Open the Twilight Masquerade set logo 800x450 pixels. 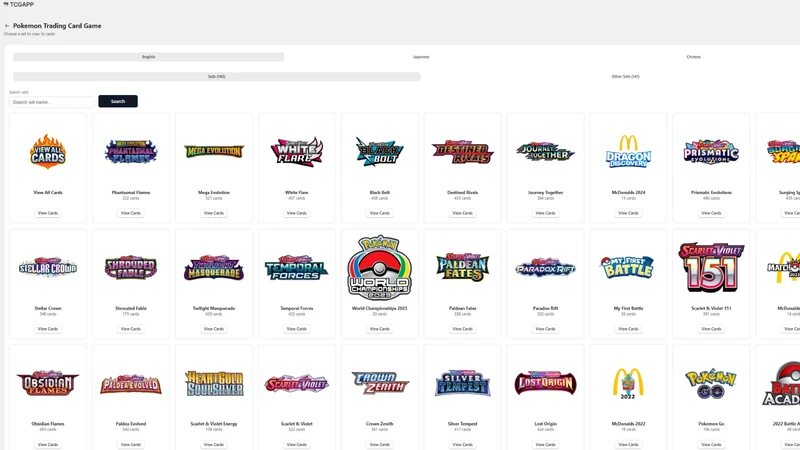pos(214,267)
